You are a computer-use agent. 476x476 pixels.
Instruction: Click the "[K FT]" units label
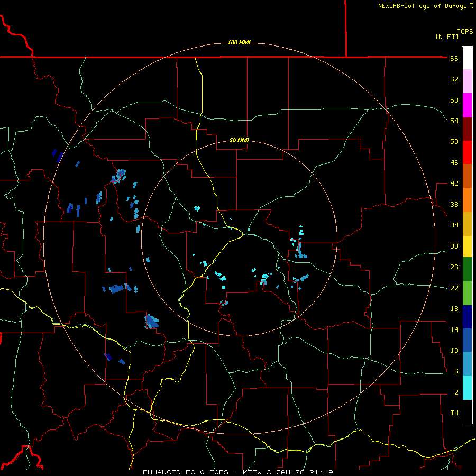pyautogui.click(x=447, y=37)
